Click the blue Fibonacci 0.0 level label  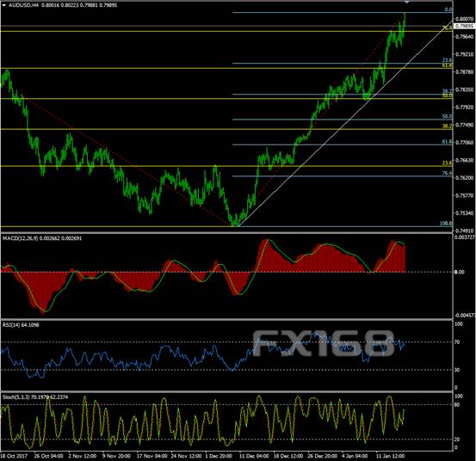[448, 9]
